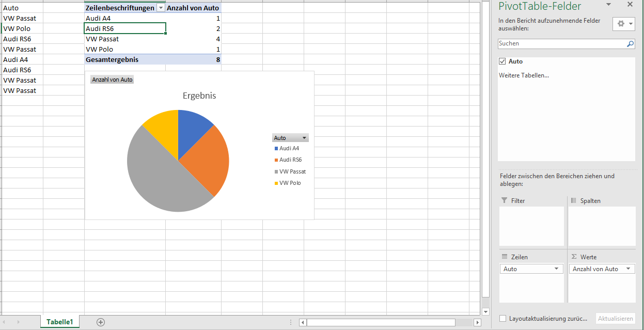The image size is (644, 330).
Task: Click the horizontal scrollbar left arrow
Action: click(x=303, y=322)
